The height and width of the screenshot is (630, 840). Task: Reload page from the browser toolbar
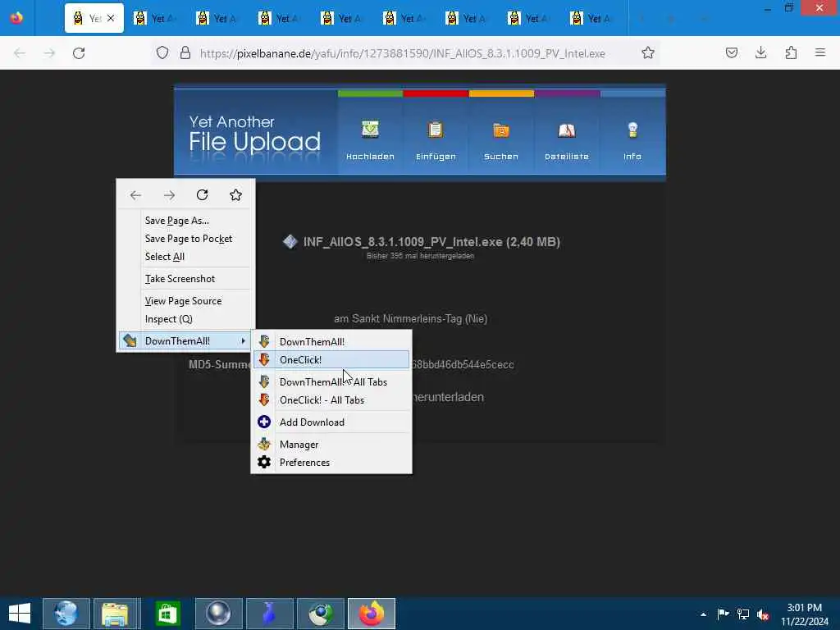coord(79,53)
